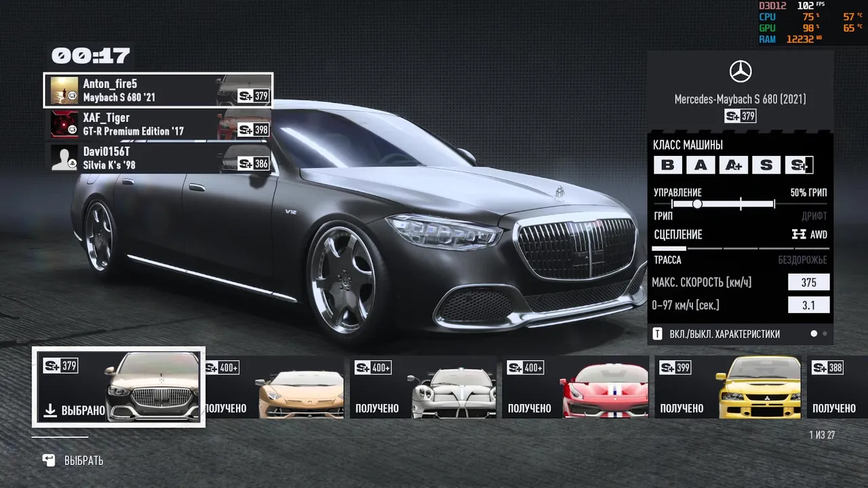
Task: Click S+ 398 badge on XAF_Tiger row
Action: point(254,129)
